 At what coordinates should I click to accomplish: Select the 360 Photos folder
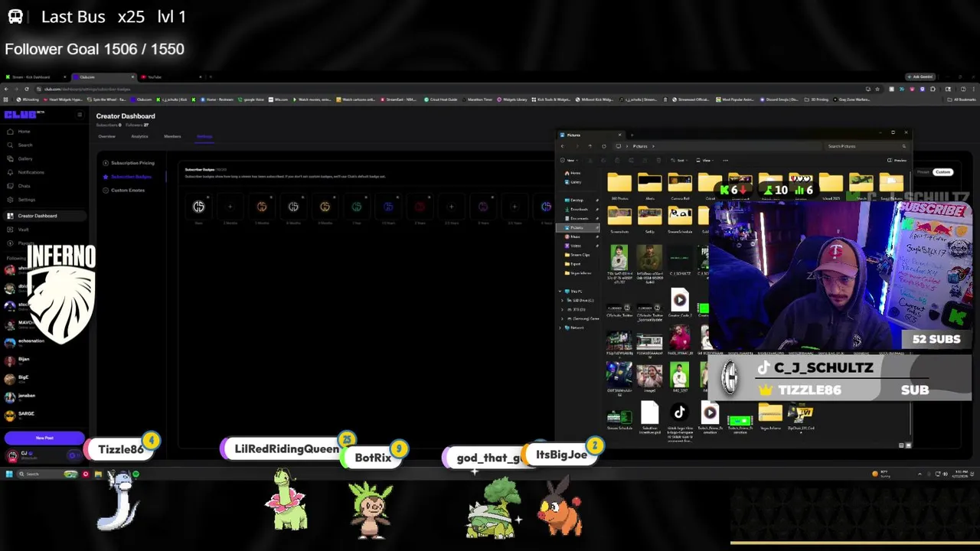coord(619,187)
